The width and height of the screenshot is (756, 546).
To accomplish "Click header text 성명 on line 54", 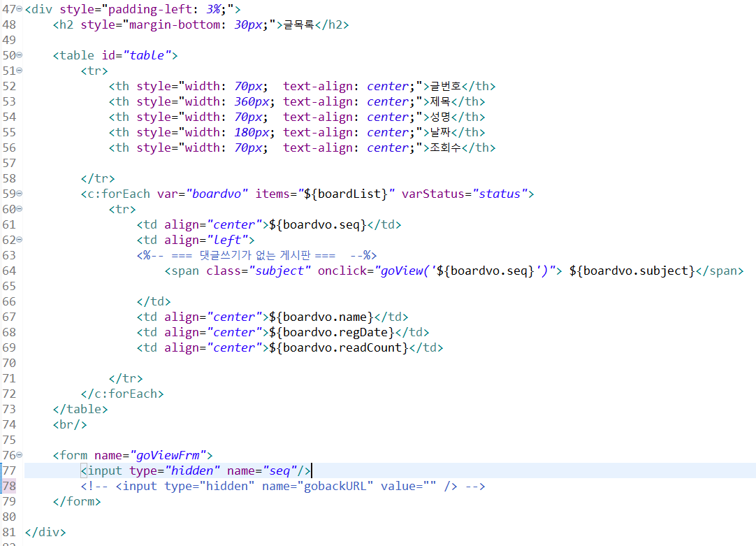I will click(440, 117).
